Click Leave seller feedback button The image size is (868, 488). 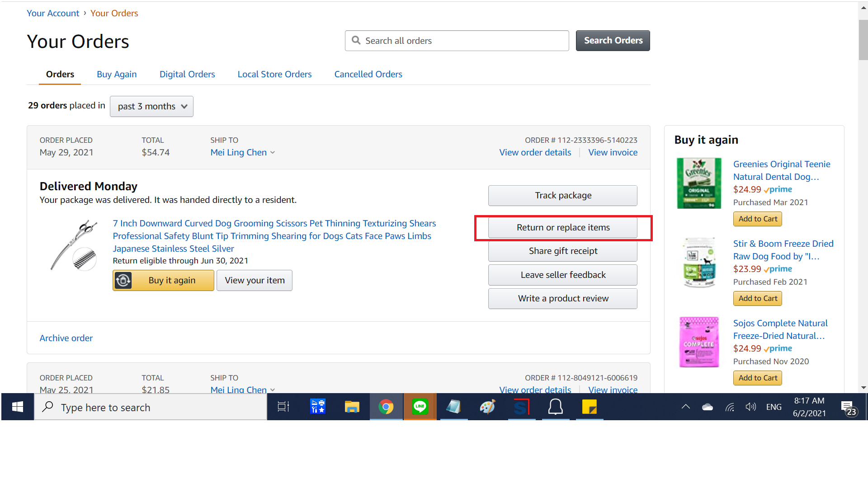(x=563, y=275)
